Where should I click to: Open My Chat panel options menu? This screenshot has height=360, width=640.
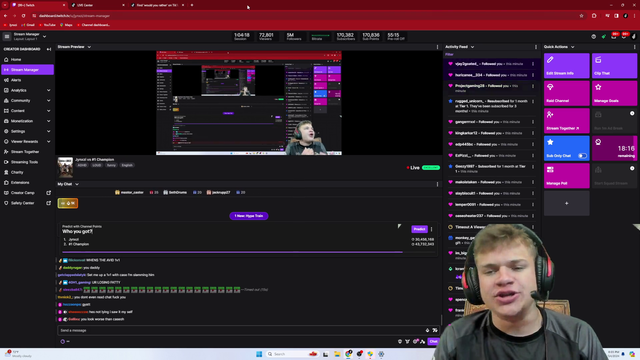[x=437, y=184]
